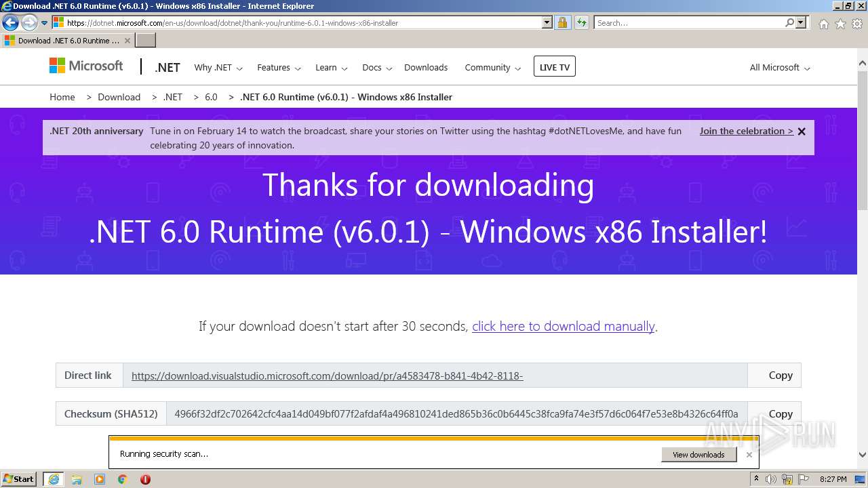The width and height of the screenshot is (868, 488).
Task: Click the scrollbar up arrow
Action: pyautogui.click(x=863, y=64)
